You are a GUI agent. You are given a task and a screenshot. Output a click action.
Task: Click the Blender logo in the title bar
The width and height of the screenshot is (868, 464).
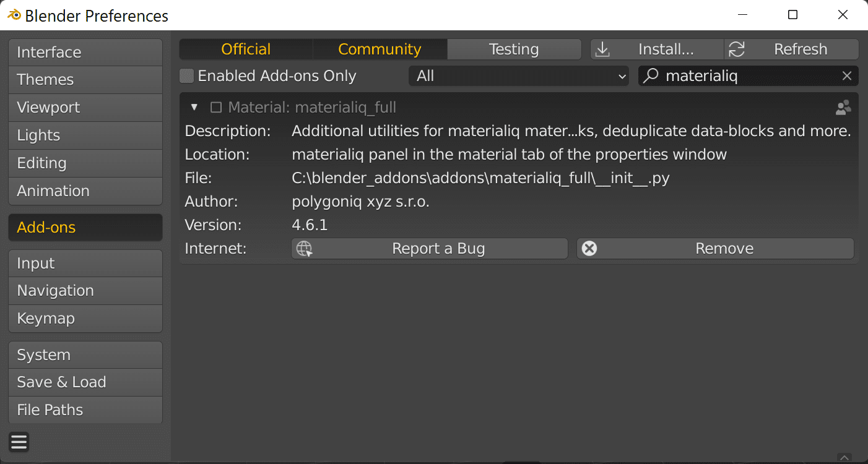(x=14, y=15)
